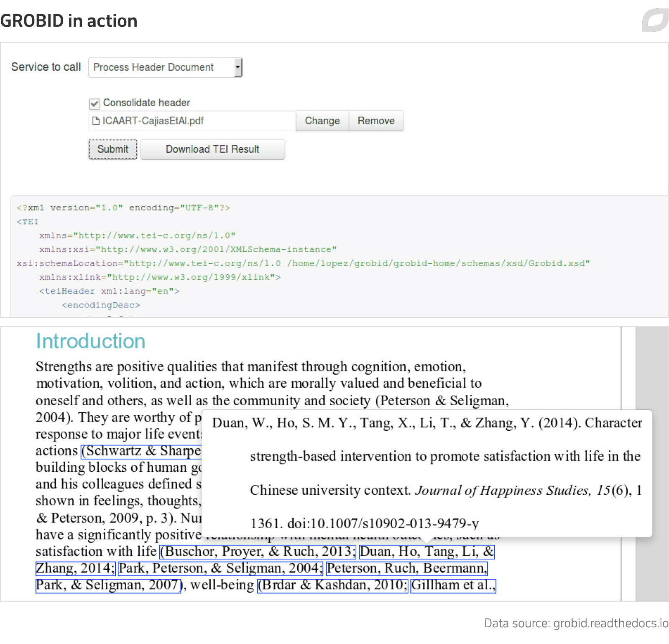Click the Gillham et al. citation
This screenshot has height=644, width=669.
tap(453, 585)
